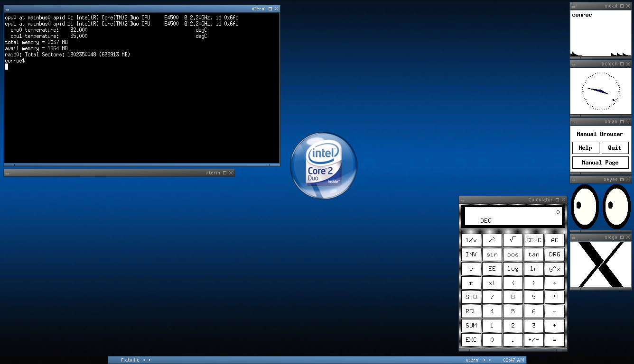
Task: Click the AC all-clear key in Calculator
Action: tap(555, 240)
